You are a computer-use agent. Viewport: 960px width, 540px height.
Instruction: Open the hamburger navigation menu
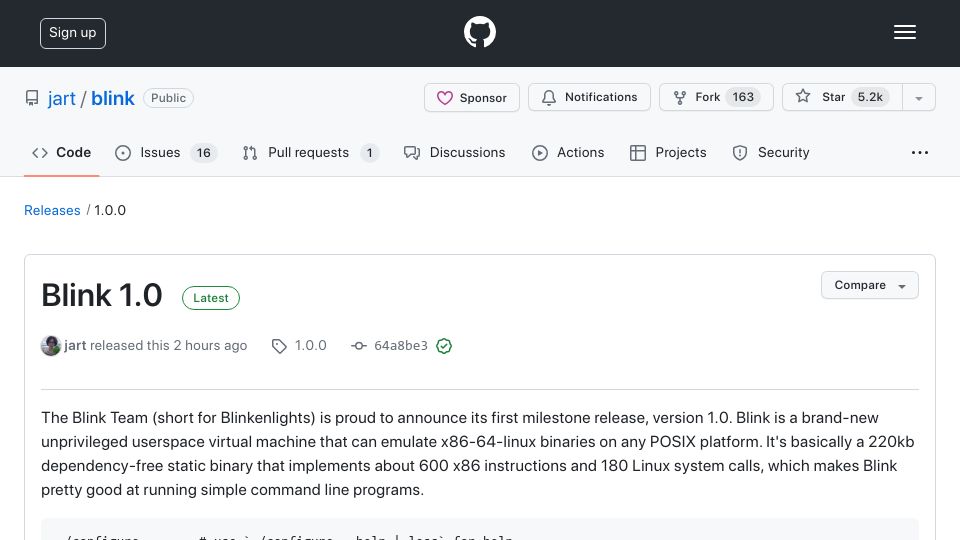(x=904, y=32)
